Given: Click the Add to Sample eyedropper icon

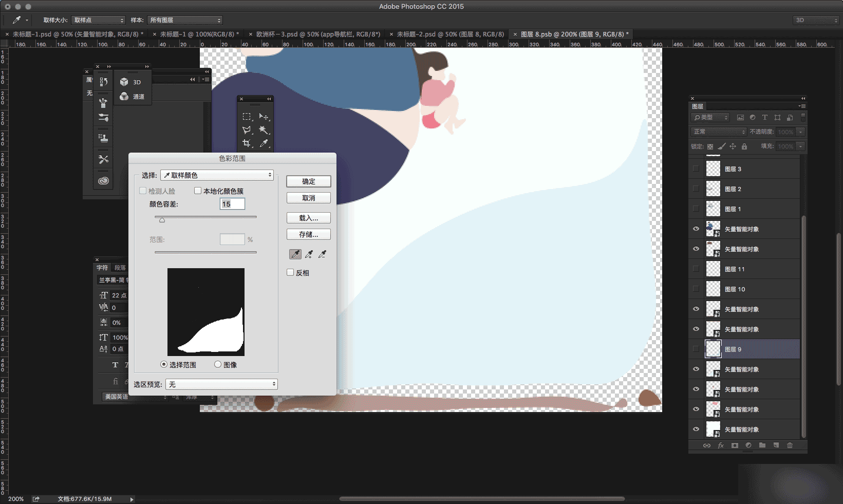Looking at the screenshot, I should tap(309, 254).
